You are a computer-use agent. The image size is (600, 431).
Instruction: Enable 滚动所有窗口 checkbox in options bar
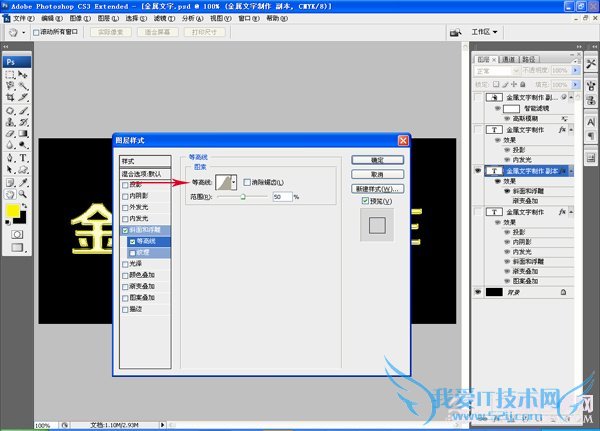pyautogui.click(x=36, y=33)
